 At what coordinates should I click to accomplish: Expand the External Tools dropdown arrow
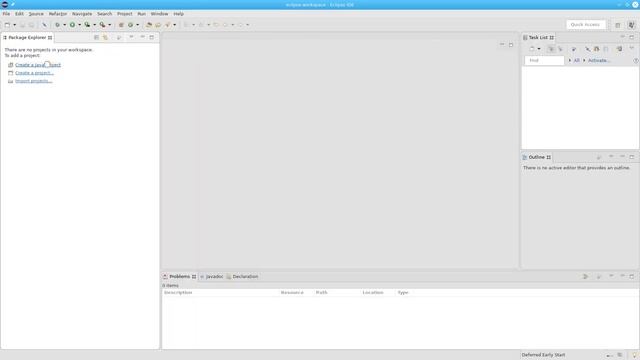pyautogui.click(x=109, y=25)
